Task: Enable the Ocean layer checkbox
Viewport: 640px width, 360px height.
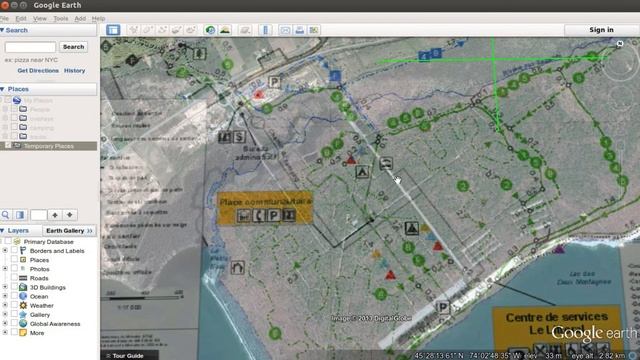Action: tap(14, 296)
